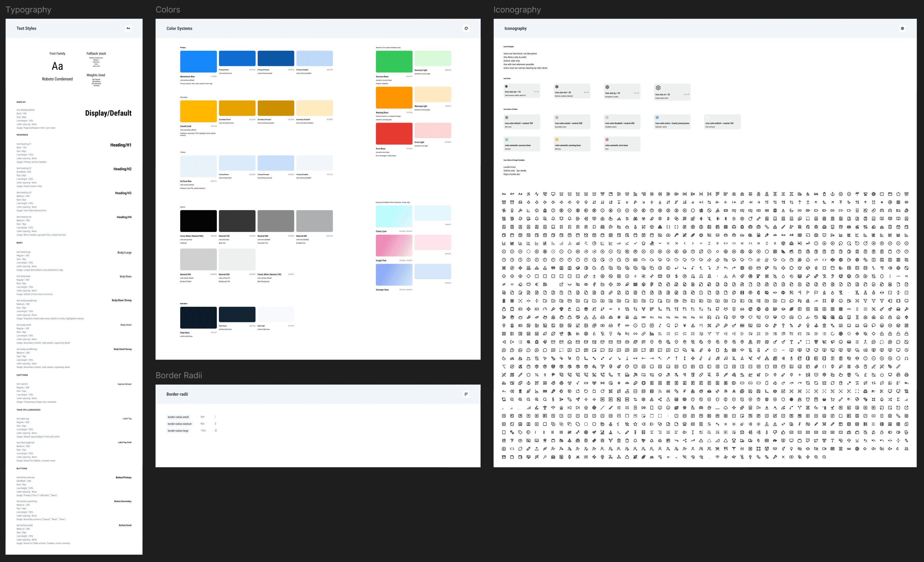Select the border-radius-large token label
The height and width of the screenshot is (562, 924).
click(x=178, y=431)
